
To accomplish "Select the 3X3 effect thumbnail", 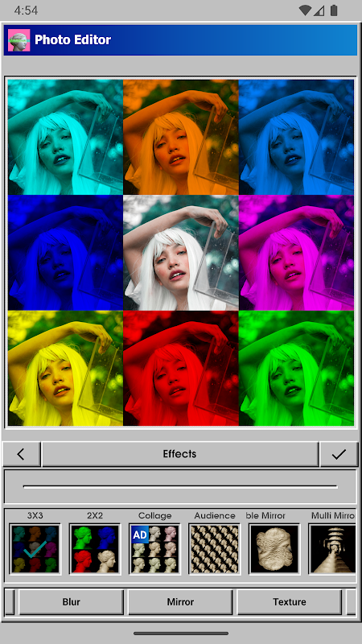I will pos(35,549).
